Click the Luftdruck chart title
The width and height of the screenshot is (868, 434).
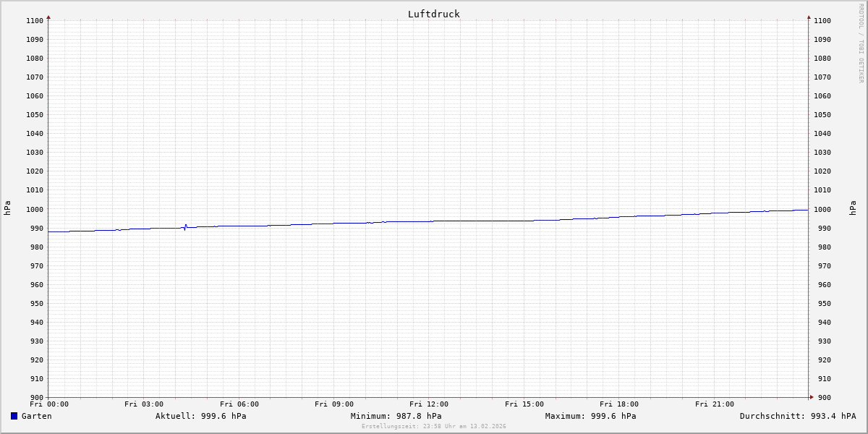(x=433, y=14)
